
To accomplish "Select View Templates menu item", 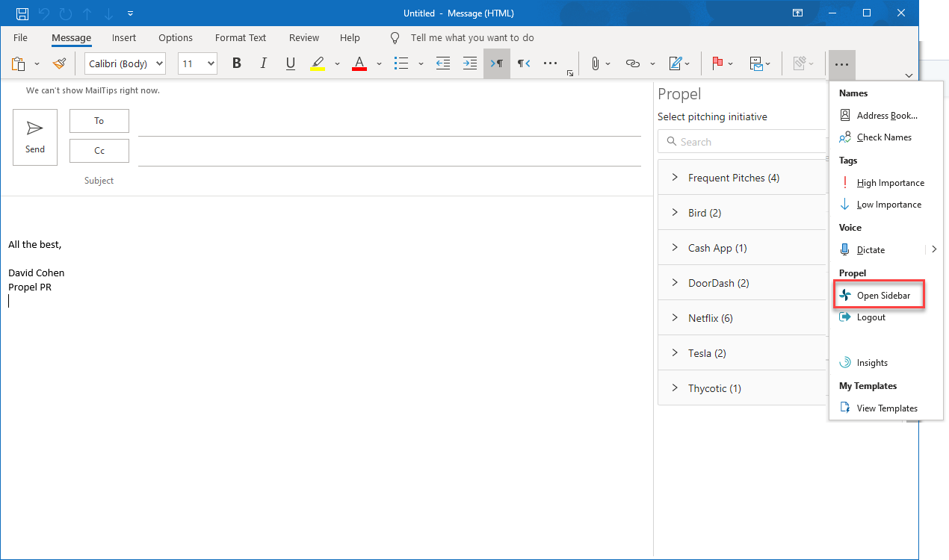I will tap(885, 408).
